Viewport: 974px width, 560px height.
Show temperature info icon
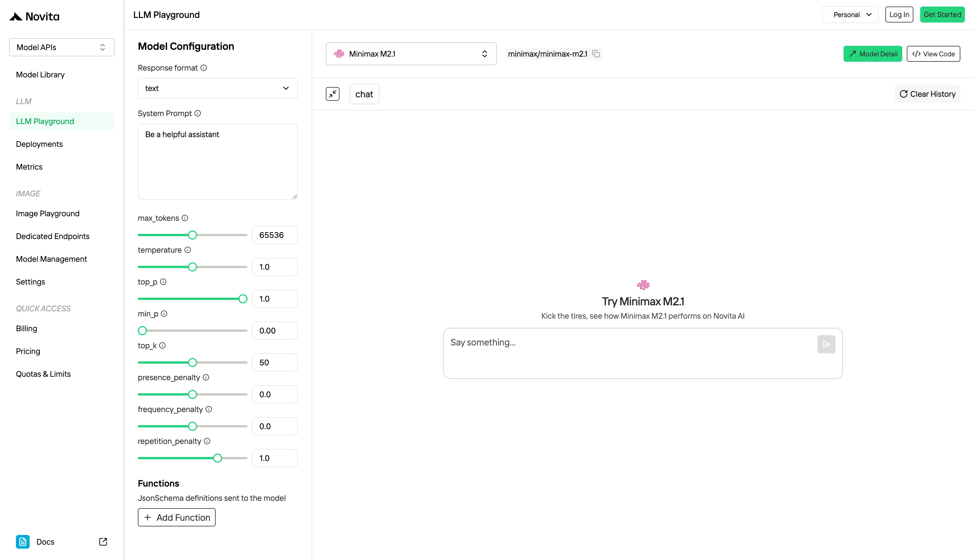pos(188,250)
